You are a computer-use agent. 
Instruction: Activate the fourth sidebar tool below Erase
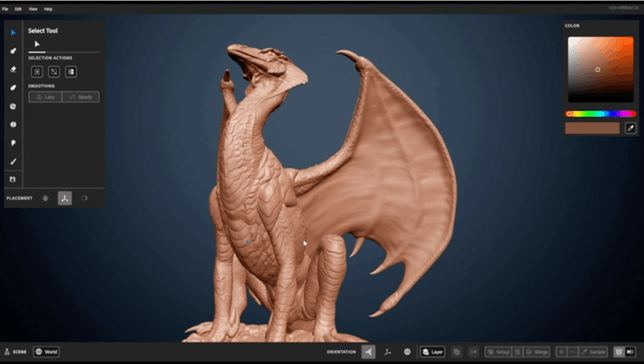pyautogui.click(x=13, y=88)
